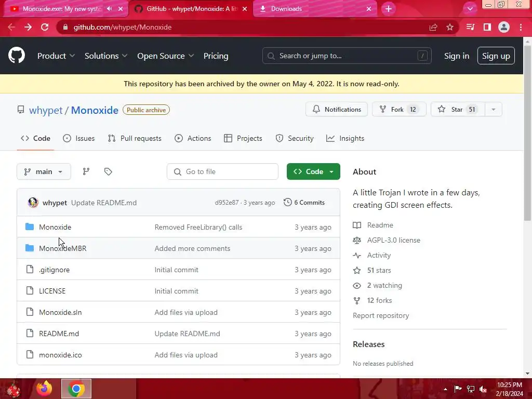View branches with the branch icon
This screenshot has width=532, height=399.
click(86, 171)
